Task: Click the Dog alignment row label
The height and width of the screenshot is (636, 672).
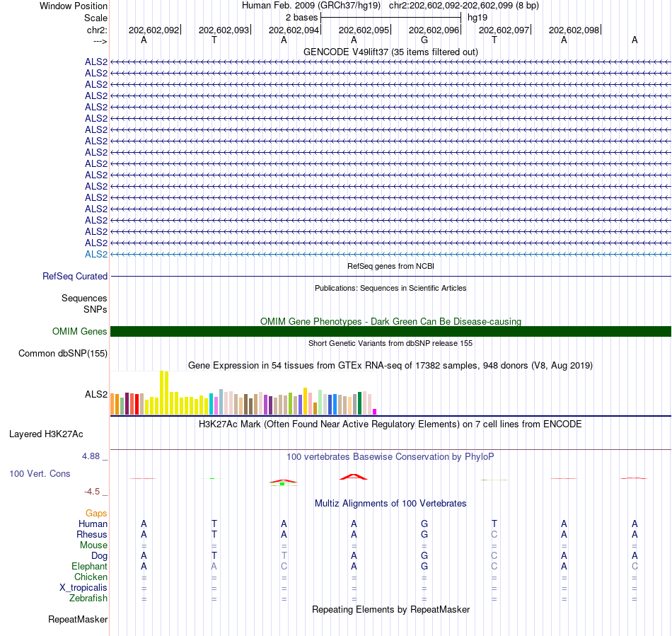Action: (99, 556)
